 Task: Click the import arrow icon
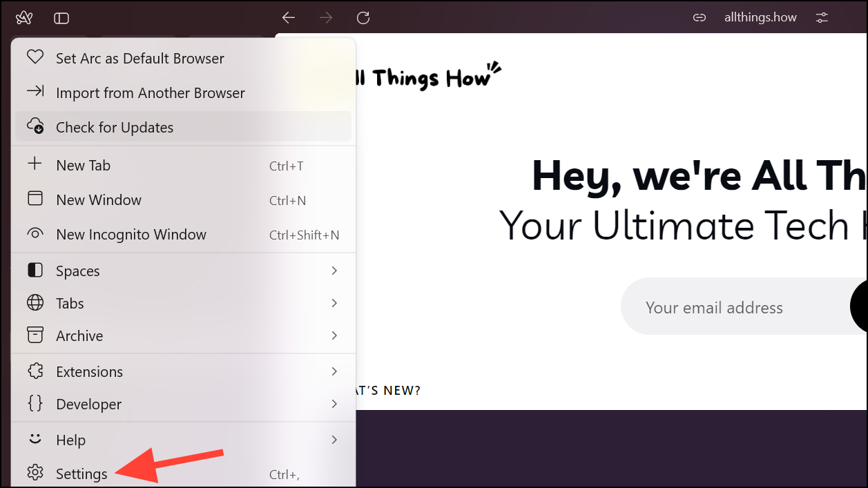coord(35,92)
